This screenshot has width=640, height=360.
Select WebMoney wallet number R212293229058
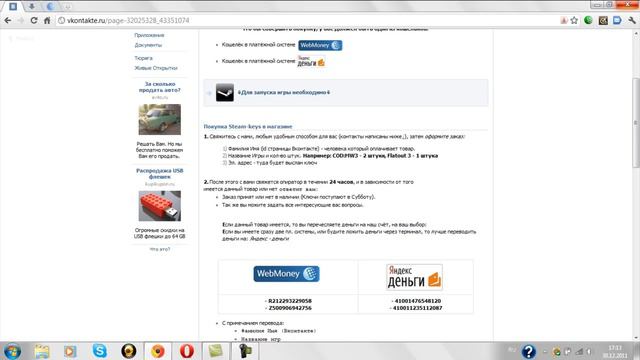pyautogui.click(x=289, y=301)
